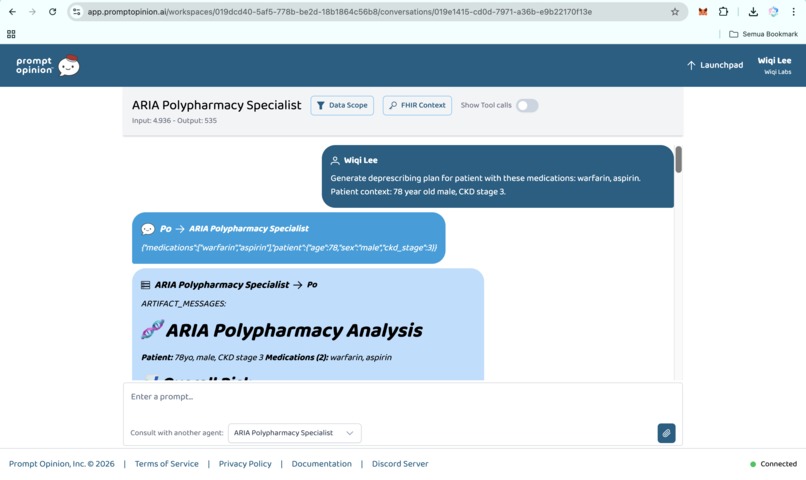This screenshot has width=806, height=480.
Task: Open the FHIR Context button
Action: (417, 105)
